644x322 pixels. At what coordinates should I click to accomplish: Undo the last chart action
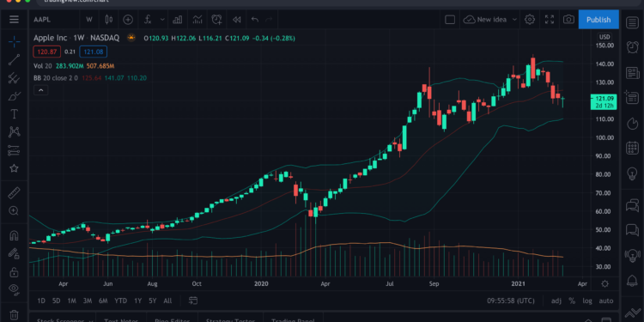click(x=255, y=19)
